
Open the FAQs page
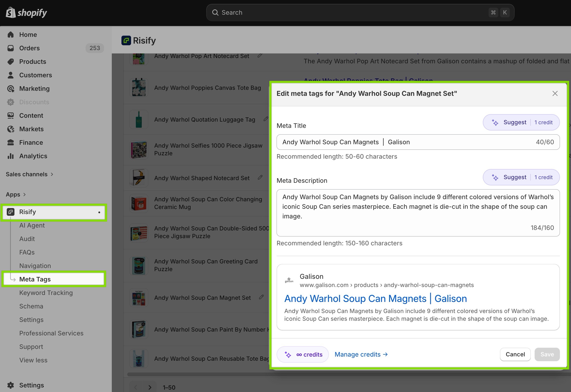(27, 253)
